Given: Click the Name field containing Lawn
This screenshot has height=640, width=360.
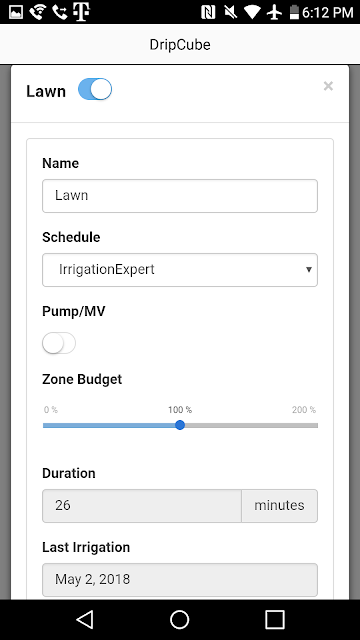Looking at the screenshot, I should point(180,196).
